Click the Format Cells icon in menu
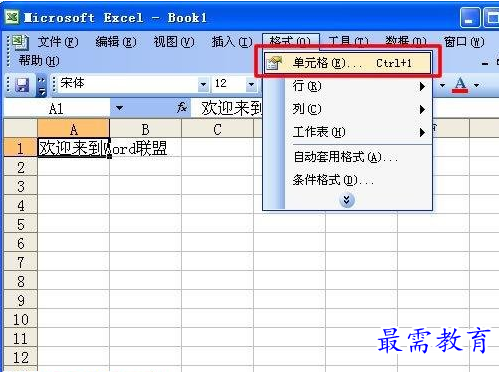This screenshot has width=499, height=372. (x=274, y=63)
